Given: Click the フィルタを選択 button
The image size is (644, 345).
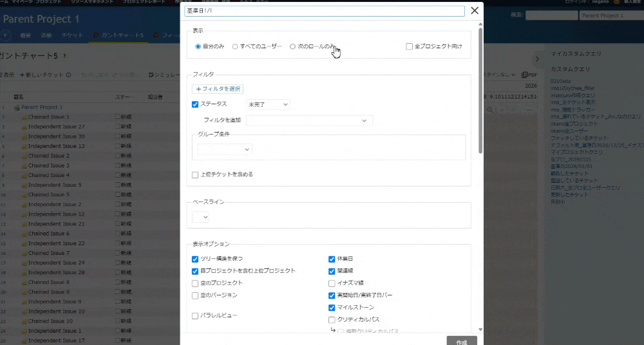Looking at the screenshot, I should pos(218,89).
